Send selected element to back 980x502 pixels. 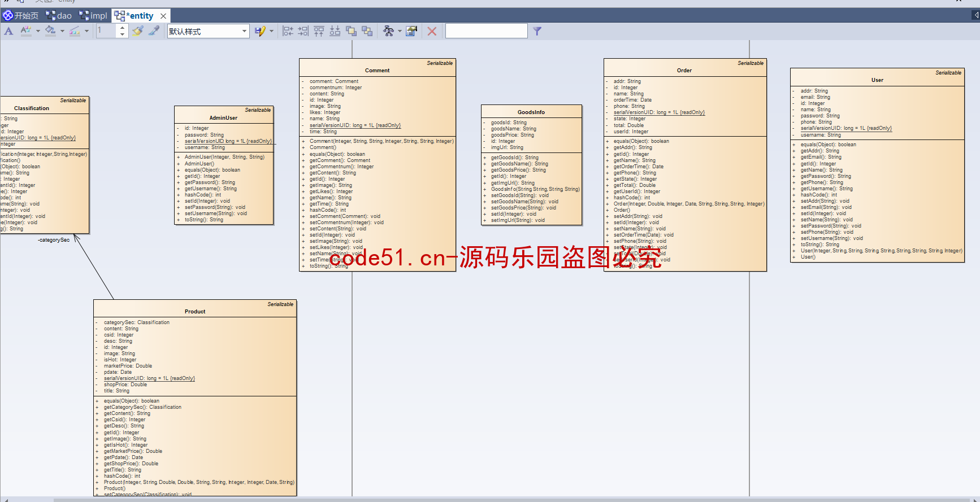pos(367,31)
